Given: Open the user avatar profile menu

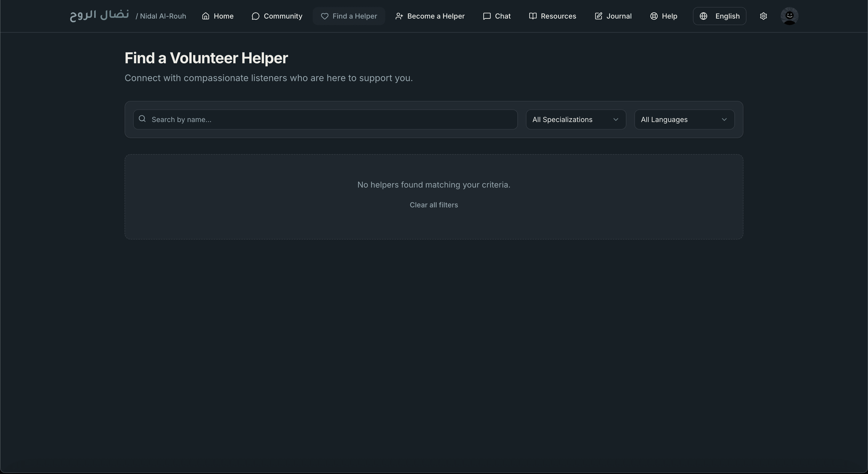Looking at the screenshot, I should click(789, 16).
